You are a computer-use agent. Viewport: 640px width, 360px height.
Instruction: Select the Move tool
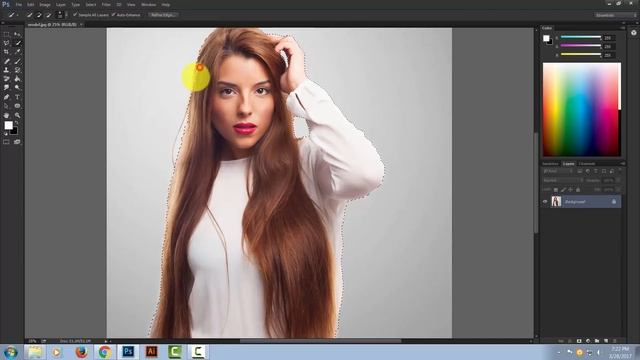[x=17, y=34]
